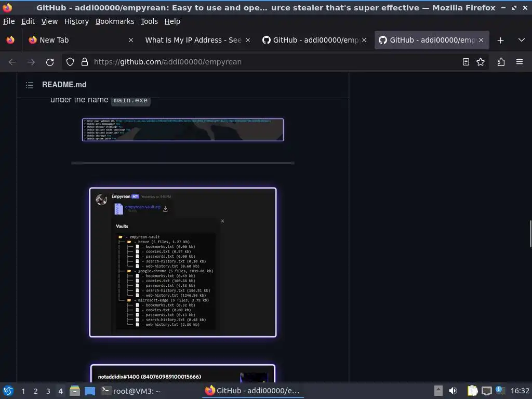The image size is (532, 399).
Task: Focus the github.com address bar
Action: tap(275, 62)
